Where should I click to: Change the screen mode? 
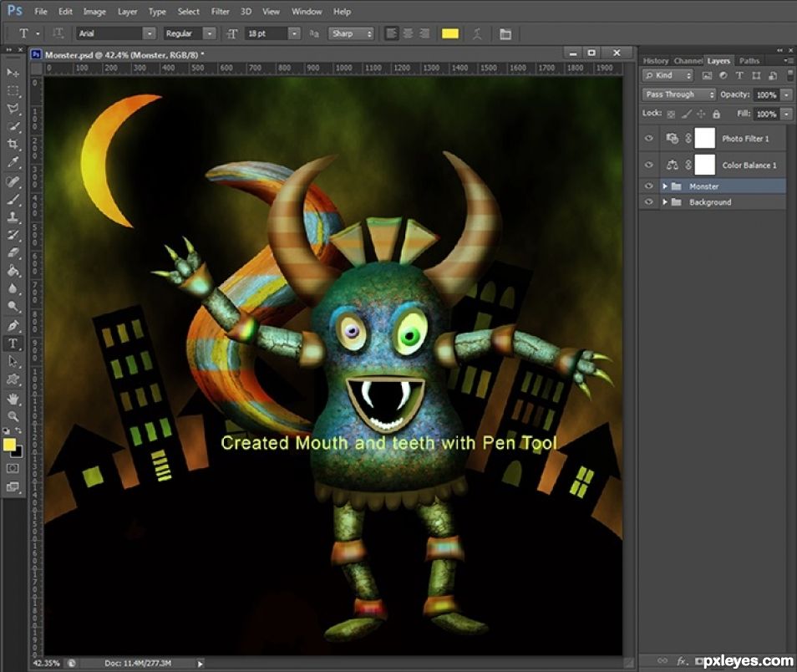coord(13,486)
